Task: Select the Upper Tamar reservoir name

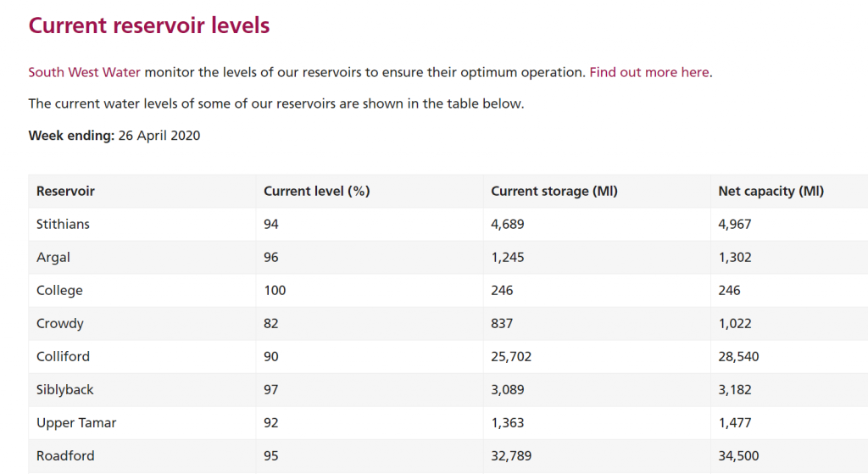Action: [x=76, y=423]
